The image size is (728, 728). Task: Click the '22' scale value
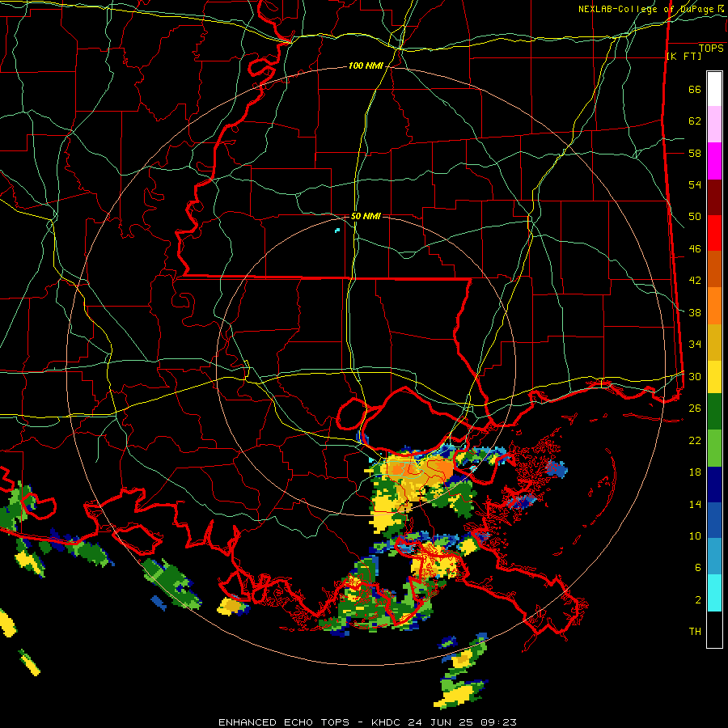point(695,440)
